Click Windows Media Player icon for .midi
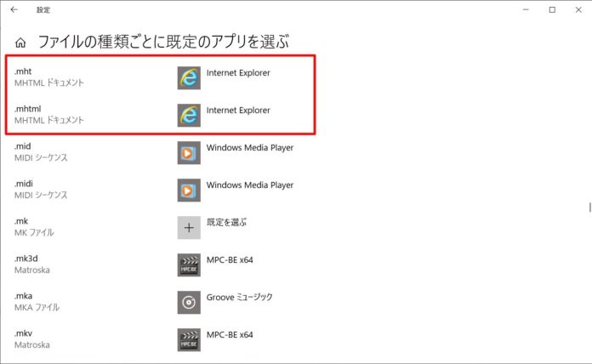Screen dimensions: 592x364 coord(189,190)
